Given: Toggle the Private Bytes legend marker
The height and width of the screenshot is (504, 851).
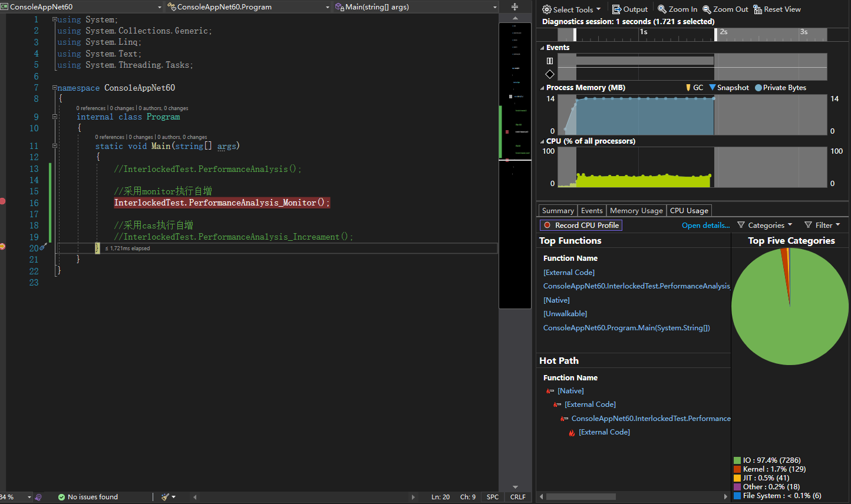Looking at the screenshot, I should 758,88.
